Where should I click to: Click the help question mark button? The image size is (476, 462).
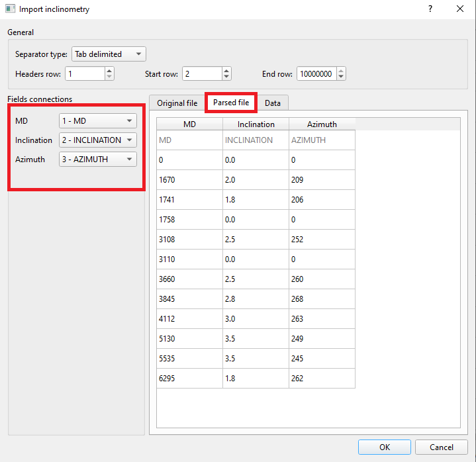[x=430, y=9]
